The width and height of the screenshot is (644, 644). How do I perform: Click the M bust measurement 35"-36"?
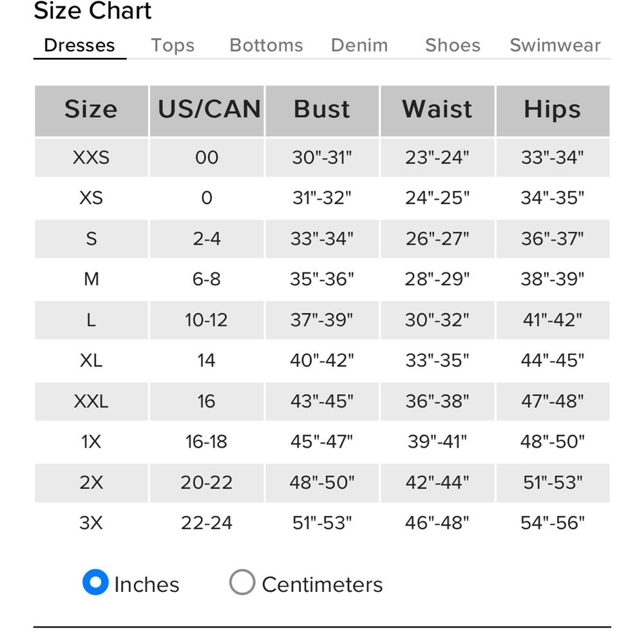pyautogui.click(x=322, y=279)
